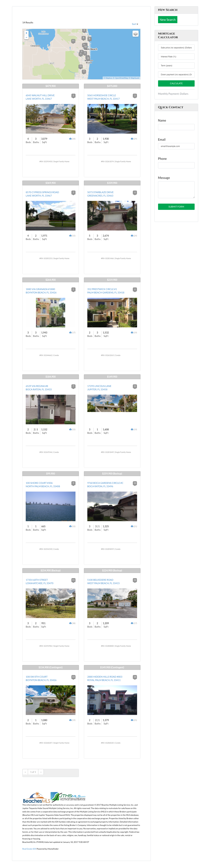
Task: Select map marker number 7
Action: 84,71
